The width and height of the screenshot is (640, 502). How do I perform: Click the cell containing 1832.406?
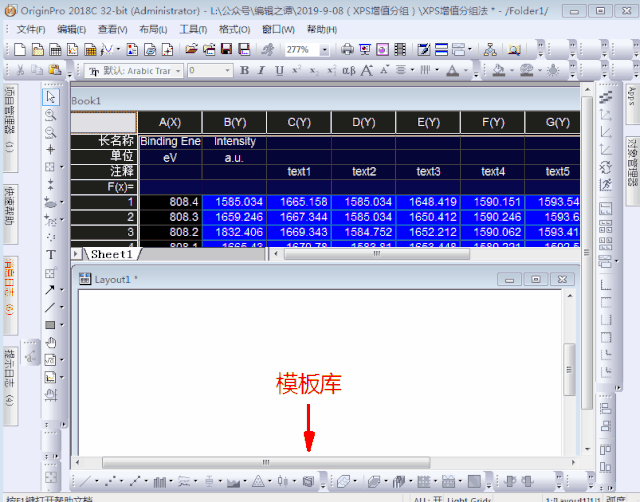pyautogui.click(x=235, y=232)
